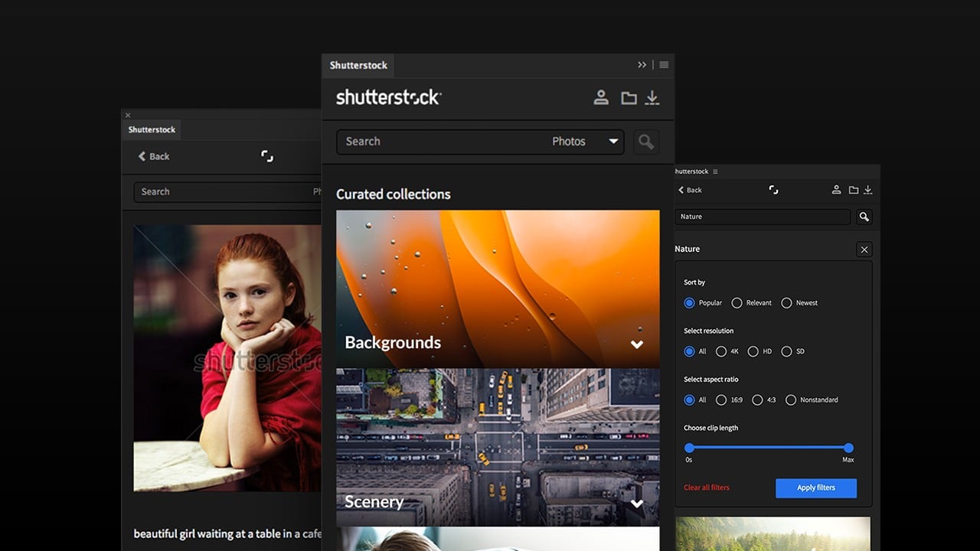Click the refresh icon next to Back
980x551 pixels.
click(266, 156)
